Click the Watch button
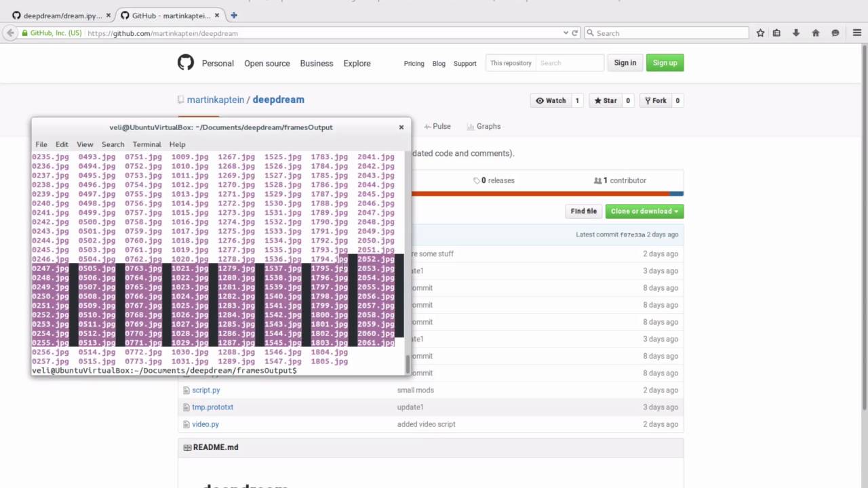Viewport: 868px width, 488px height. click(x=551, y=100)
